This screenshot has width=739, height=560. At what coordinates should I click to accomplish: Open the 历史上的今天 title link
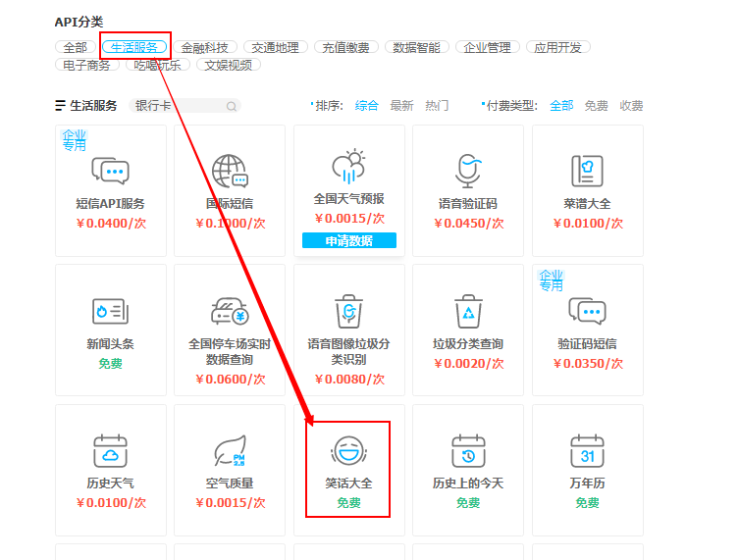click(x=468, y=484)
